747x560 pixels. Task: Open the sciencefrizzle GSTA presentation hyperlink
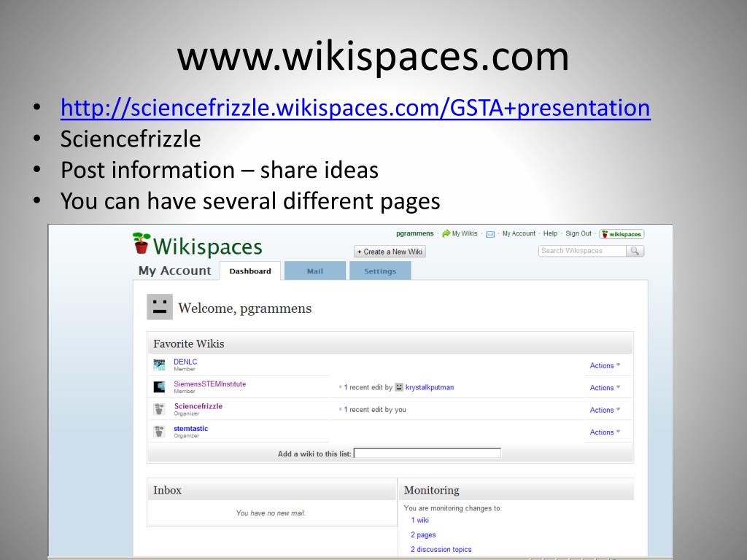pyautogui.click(x=355, y=108)
